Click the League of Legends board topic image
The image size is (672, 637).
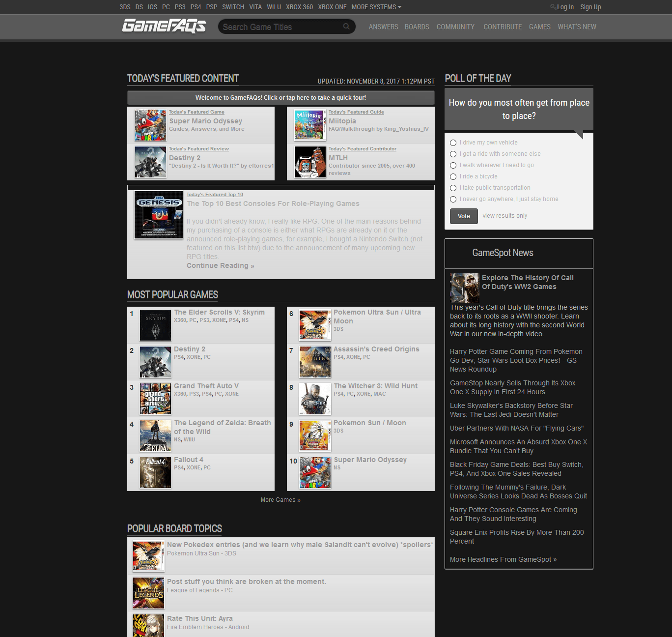tap(148, 593)
